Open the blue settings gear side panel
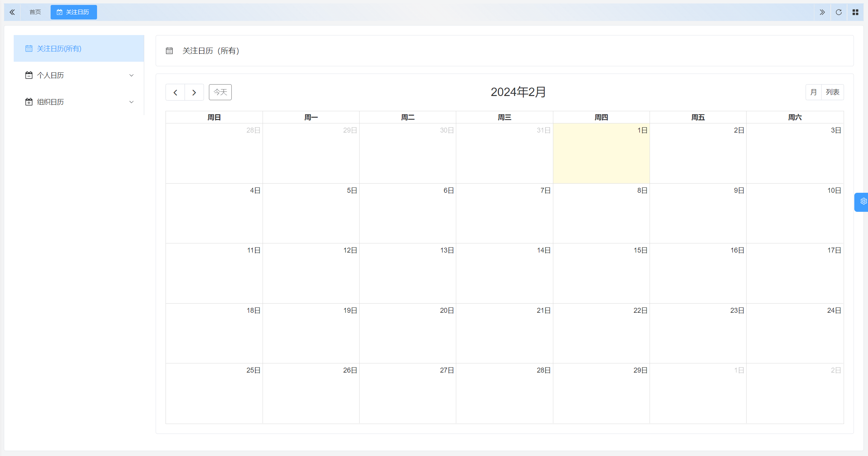The height and width of the screenshot is (456, 868). tap(863, 202)
